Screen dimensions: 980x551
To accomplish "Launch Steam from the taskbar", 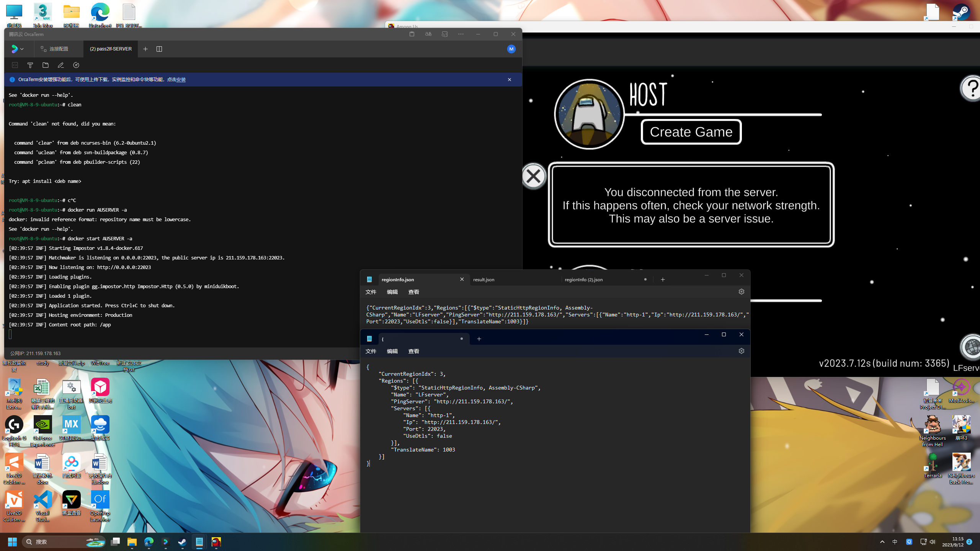I will [182, 542].
